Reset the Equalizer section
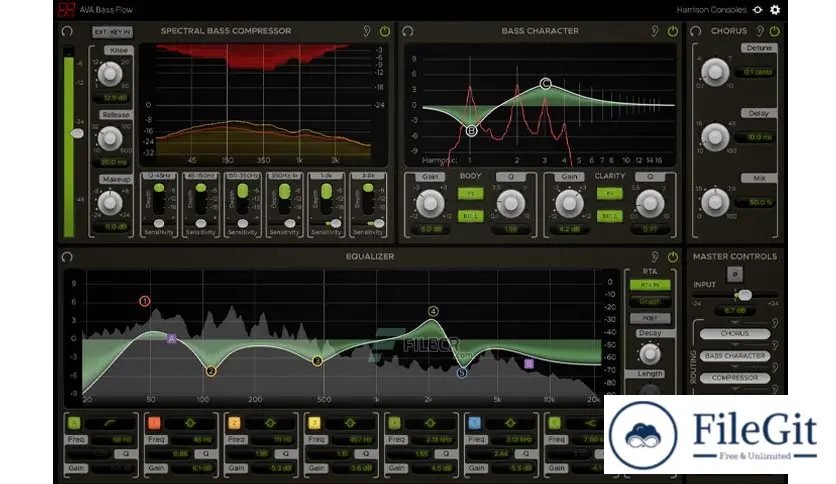Image resolution: width=836 pixels, height=484 pixels. (x=67, y=257)
